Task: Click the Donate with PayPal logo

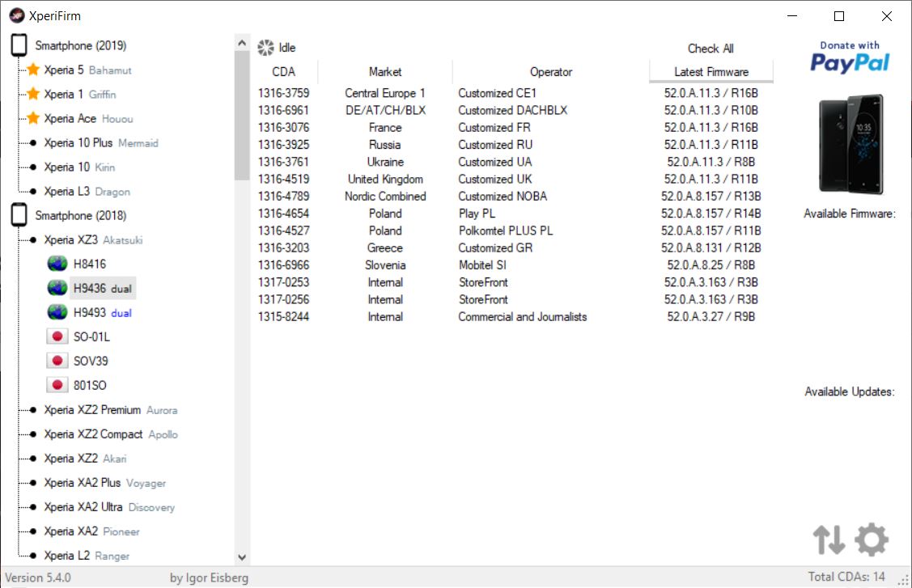Action: pyautogui.click(x=849, y=57)
